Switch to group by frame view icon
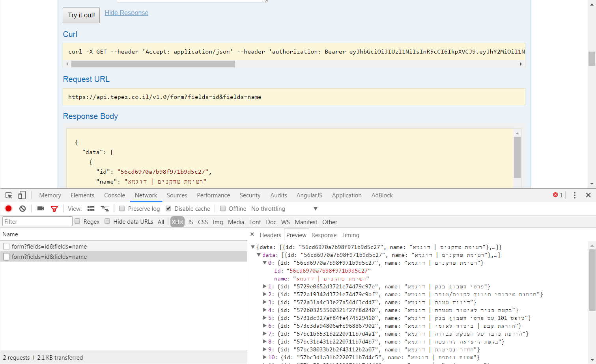This screenshot has width=596, height=364. pyautogui.click(x=105, y=208)
